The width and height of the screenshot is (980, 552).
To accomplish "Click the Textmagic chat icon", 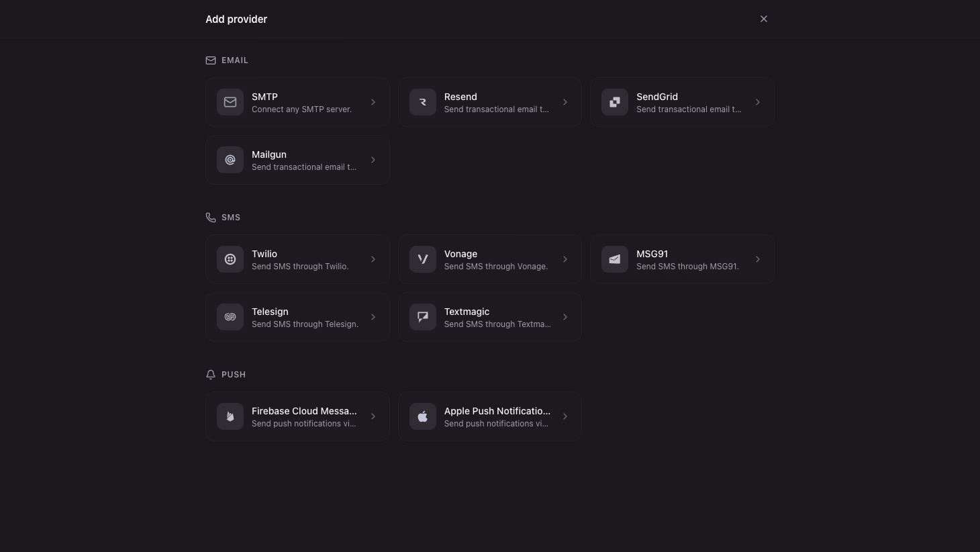I will (x=423, y=317).
